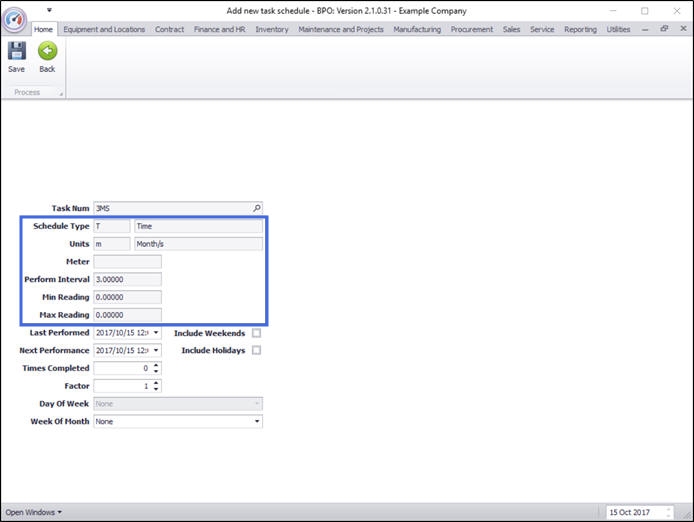The height and width of the screenshot is (522, 694).
Task: Switch to the Service tab
Action: (542, 29)
